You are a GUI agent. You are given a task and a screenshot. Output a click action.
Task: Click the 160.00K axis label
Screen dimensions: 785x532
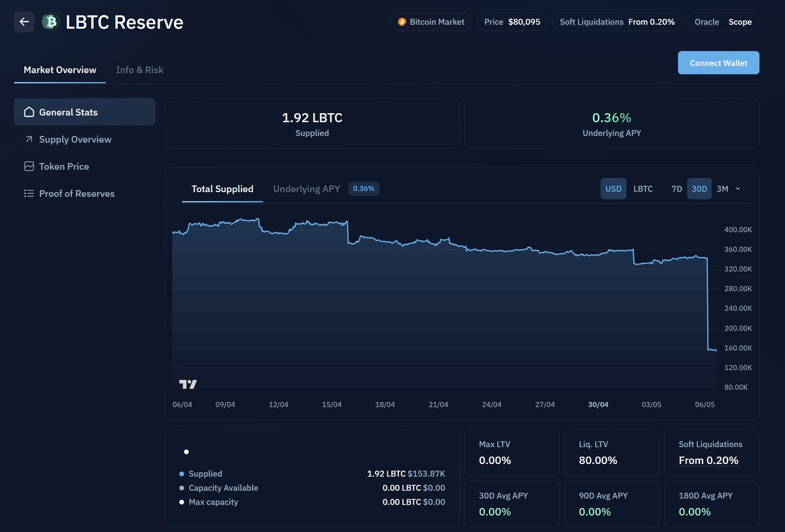point(738,348)
